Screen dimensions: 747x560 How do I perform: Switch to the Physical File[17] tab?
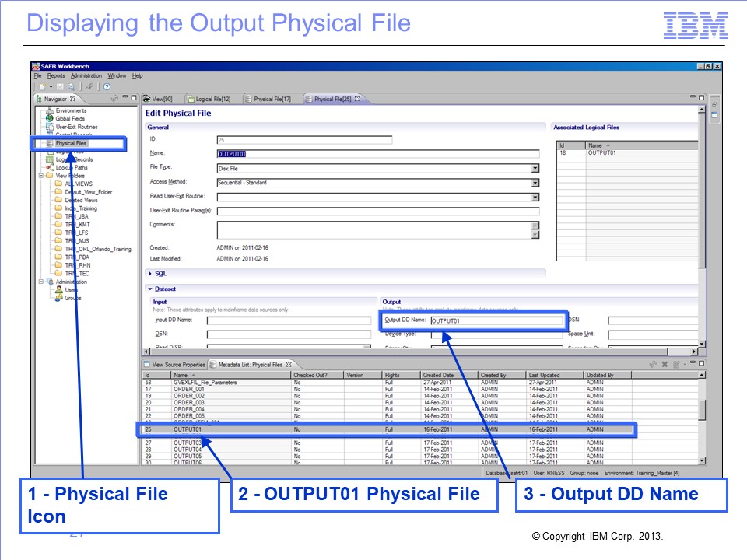point(268,99)
